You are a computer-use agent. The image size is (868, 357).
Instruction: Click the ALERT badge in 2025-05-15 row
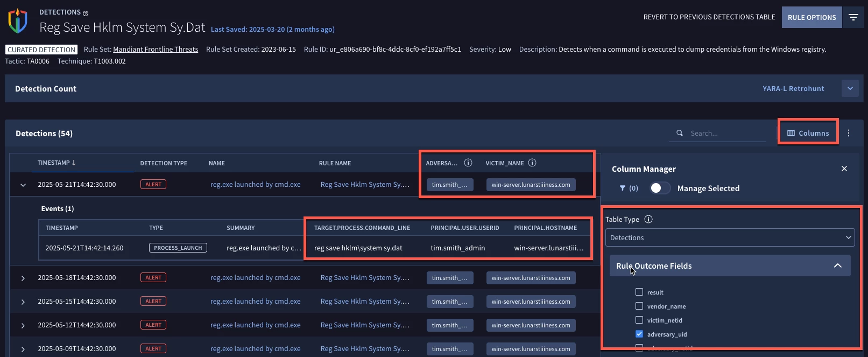click(x=153, y=301)
